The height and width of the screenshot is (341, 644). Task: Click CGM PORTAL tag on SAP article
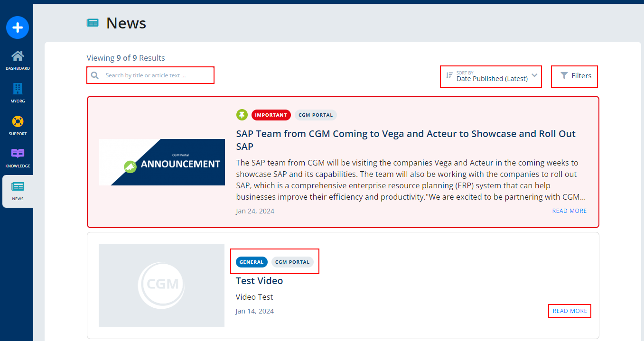[x=316, y=115]
